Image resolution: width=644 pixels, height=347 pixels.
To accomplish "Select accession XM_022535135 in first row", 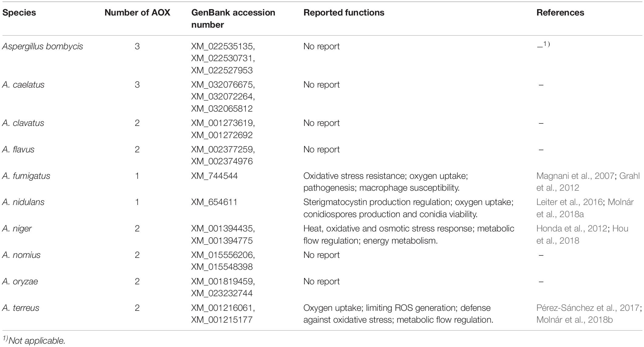I will pyautogui.click(x=223, y=47).
